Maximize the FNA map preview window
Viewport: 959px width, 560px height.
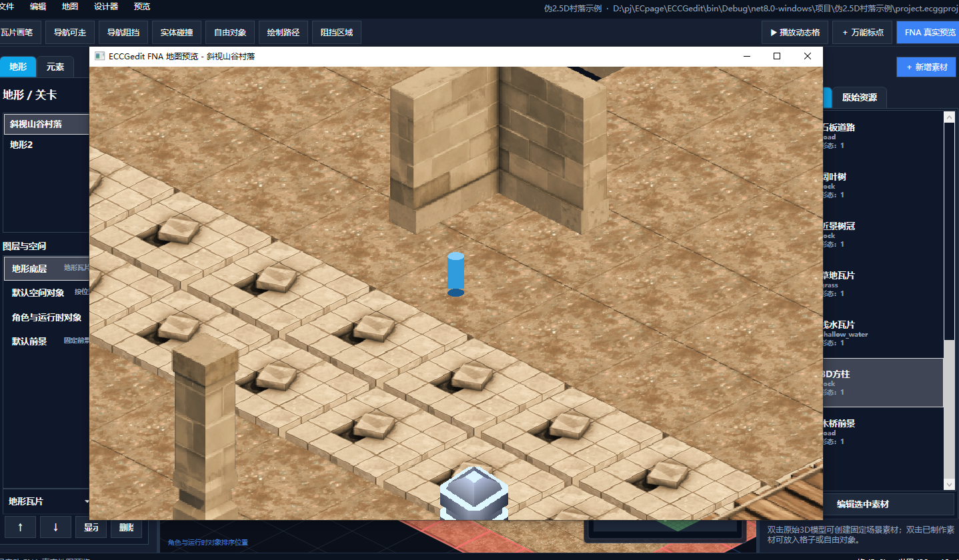pyautogui.click(x=777, y=56)
